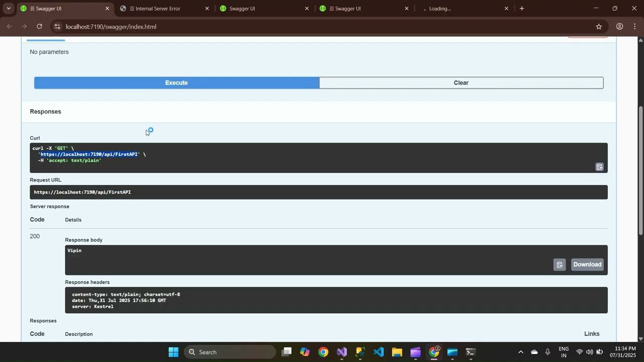
Task: Click the 'content-type: text/plain' header line
Action: (126, 295)
